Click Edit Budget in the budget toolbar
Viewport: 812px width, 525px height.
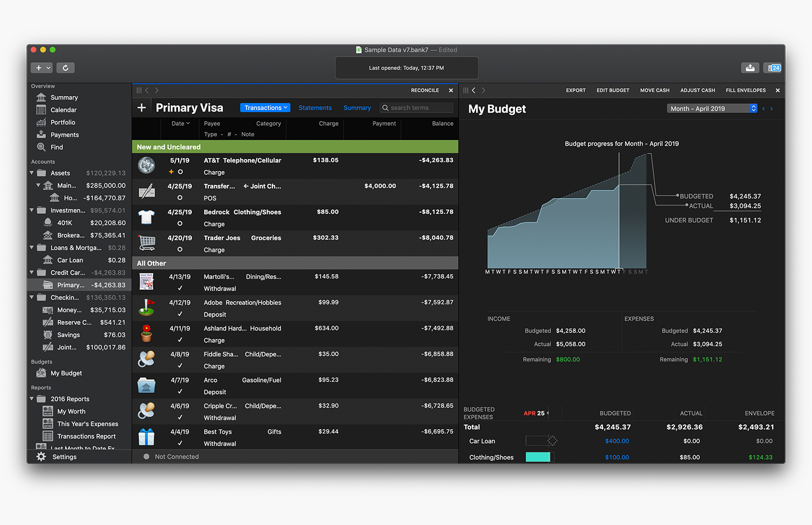coord(613,91)
